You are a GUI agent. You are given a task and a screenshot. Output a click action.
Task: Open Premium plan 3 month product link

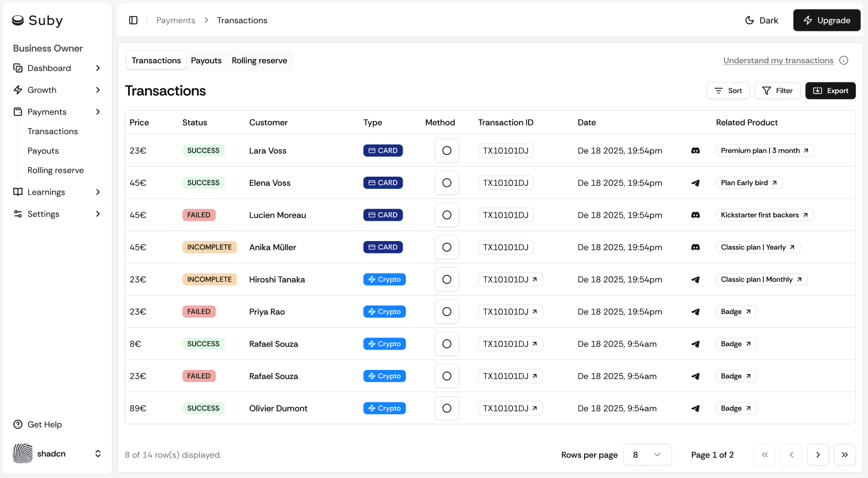[764, 151]
